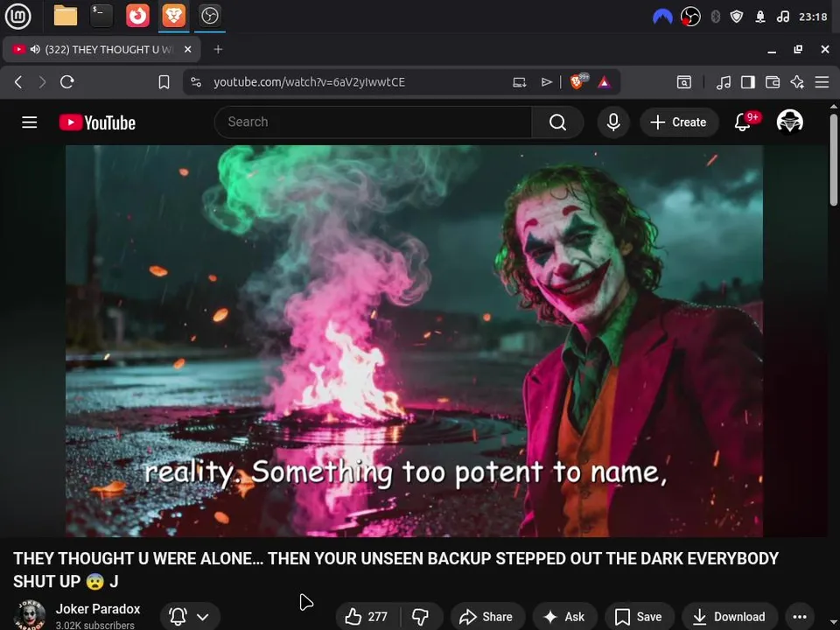Go to the YouTube home logo

97,122
